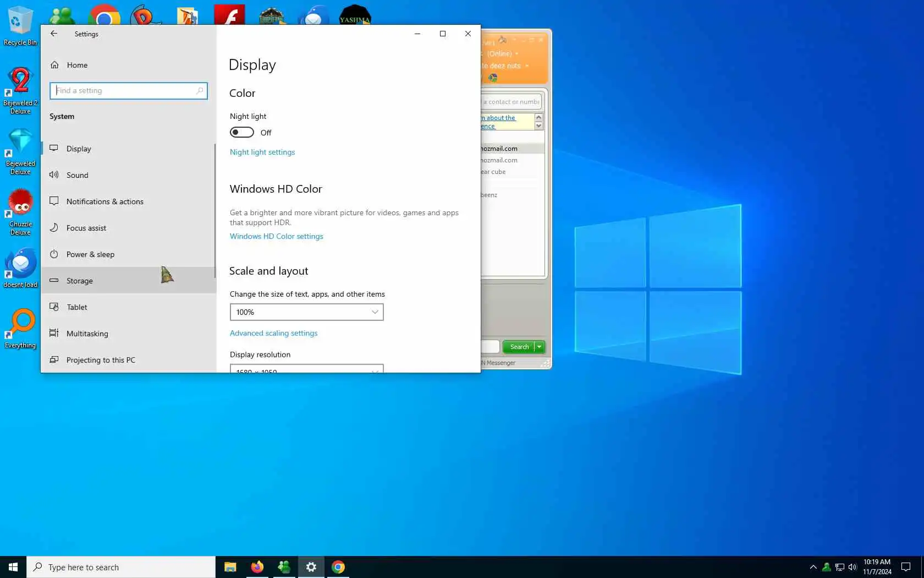
Task: Go back using the Settings back arrow
Action: [x=54, y=34]
